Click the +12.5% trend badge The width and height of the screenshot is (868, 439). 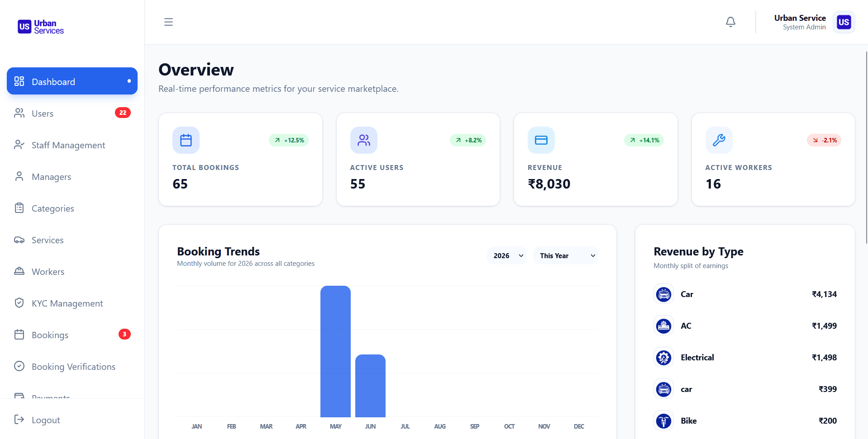coord(289,140)
